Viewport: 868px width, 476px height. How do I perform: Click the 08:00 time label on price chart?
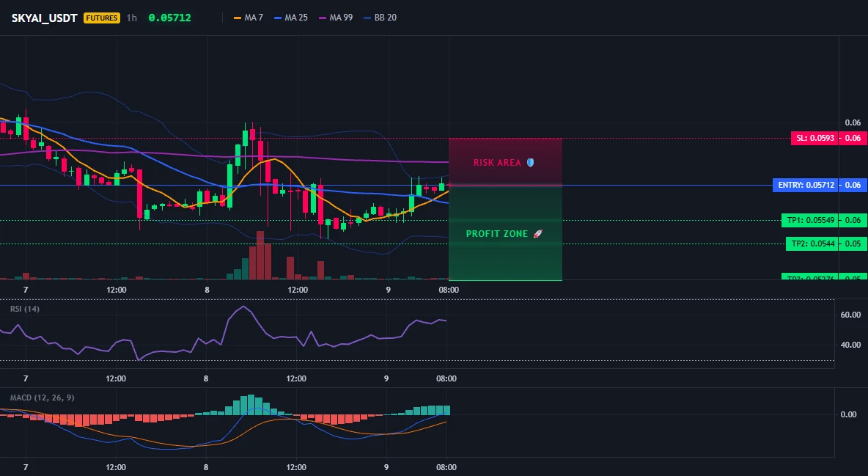pos(449,290)
